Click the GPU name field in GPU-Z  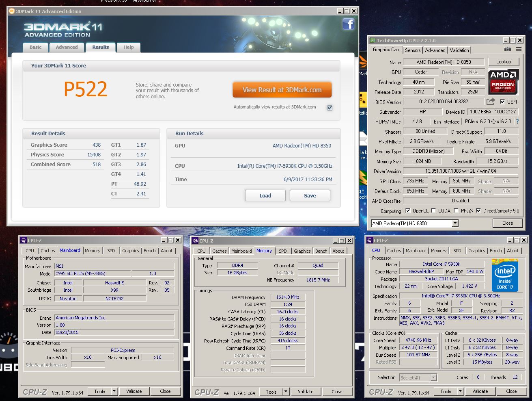tap(444, 62)
